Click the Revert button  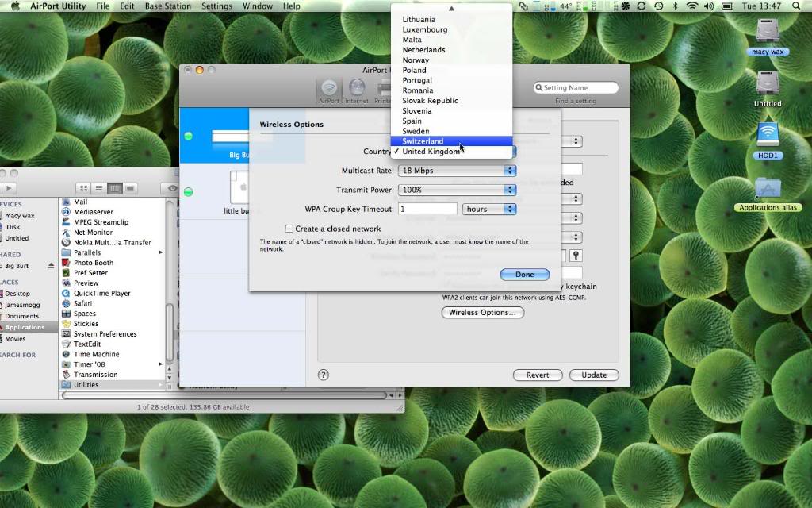point(538,375)
